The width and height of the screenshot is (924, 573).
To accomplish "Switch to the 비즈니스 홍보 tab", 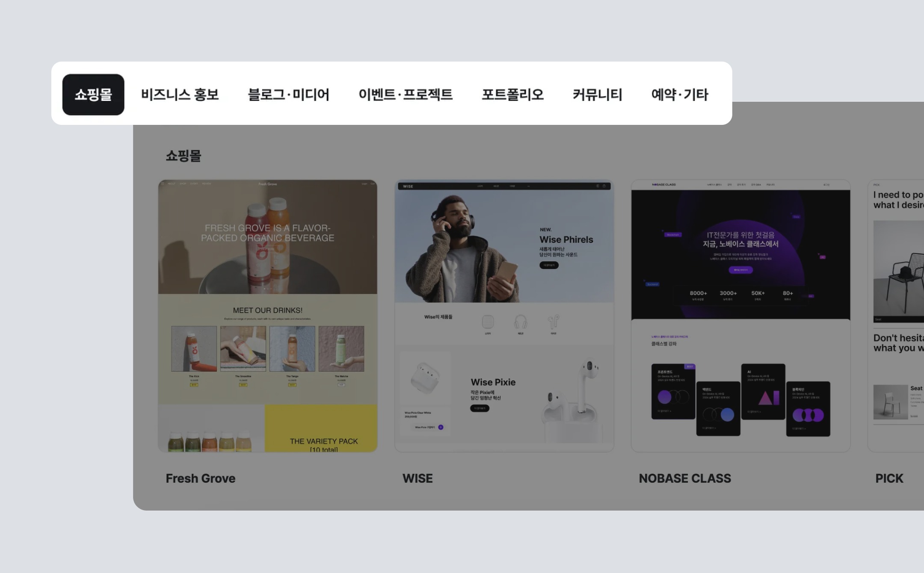I will [180, 95].
